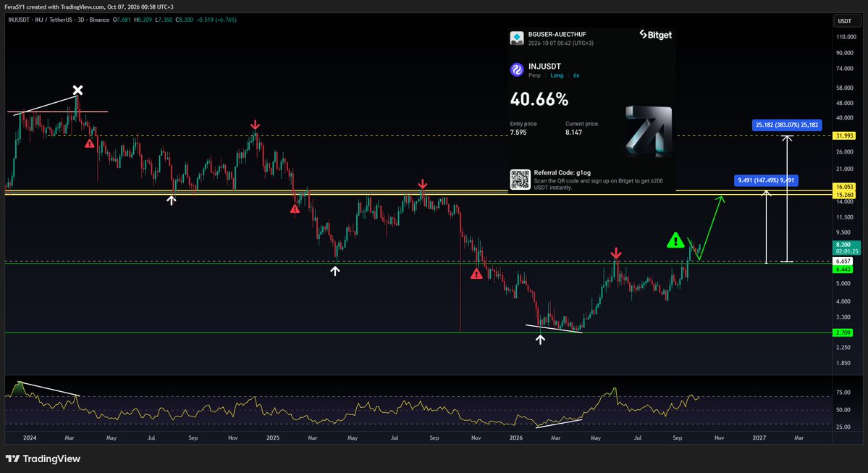Image resolution: width=868 pixels, height=473 pixels.
Task: Click the 6.443 green price label
Action: [843, 269]
